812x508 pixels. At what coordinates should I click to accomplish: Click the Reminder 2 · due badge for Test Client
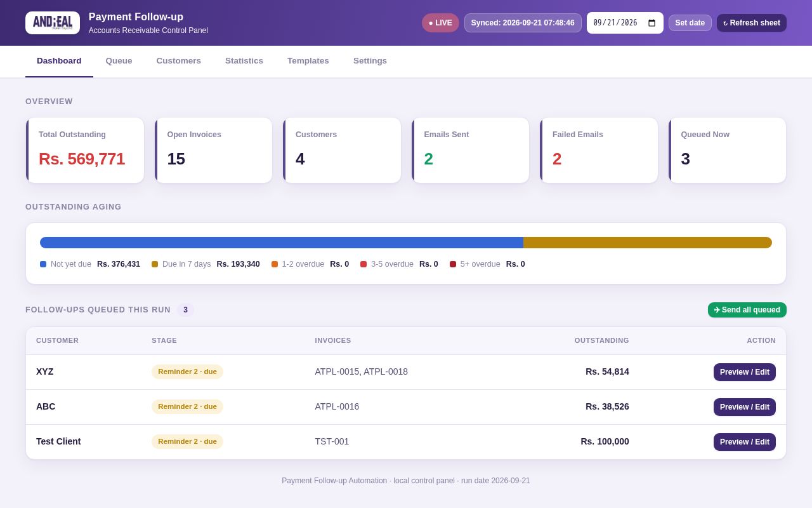187,441
